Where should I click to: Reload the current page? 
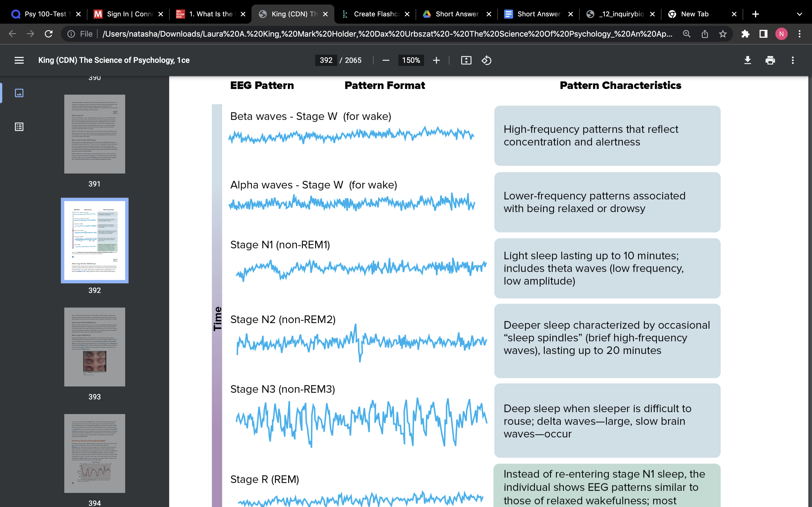(49, 34)
